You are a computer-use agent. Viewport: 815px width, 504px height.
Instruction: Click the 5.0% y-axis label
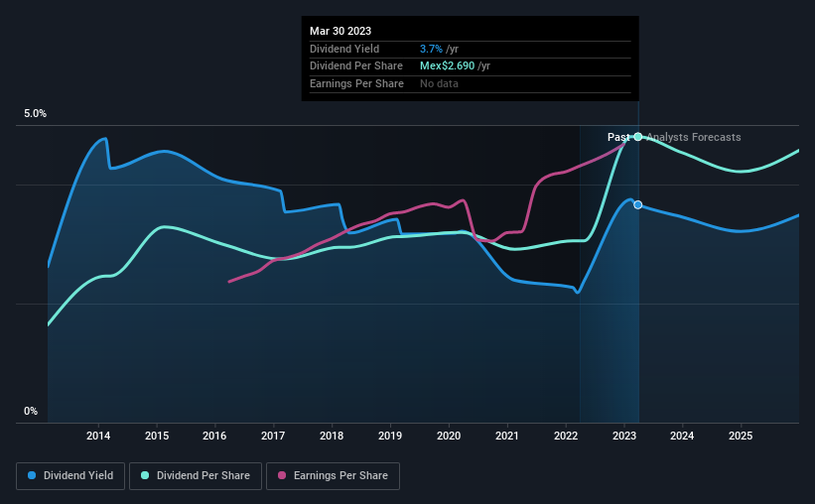[x=36, y=114]
